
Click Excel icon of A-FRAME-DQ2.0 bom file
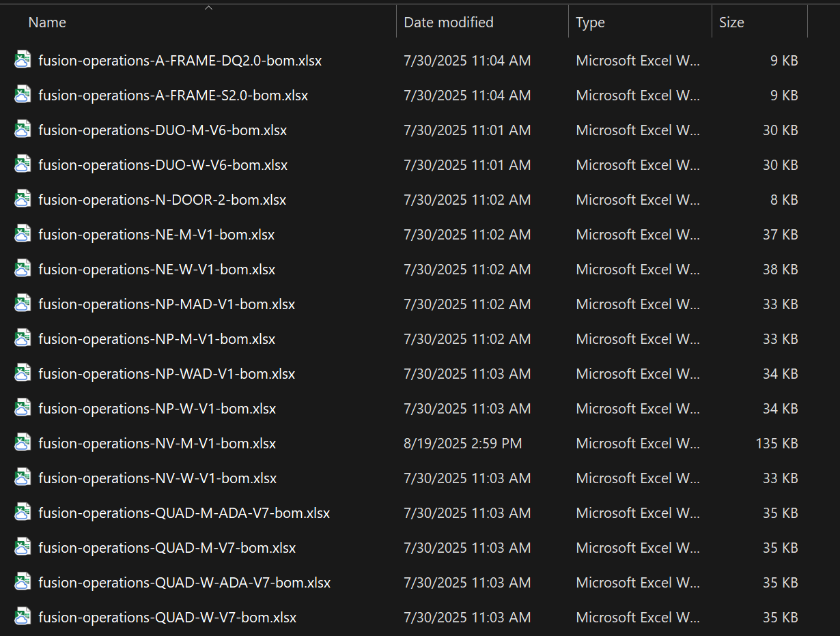pos(23,60)
